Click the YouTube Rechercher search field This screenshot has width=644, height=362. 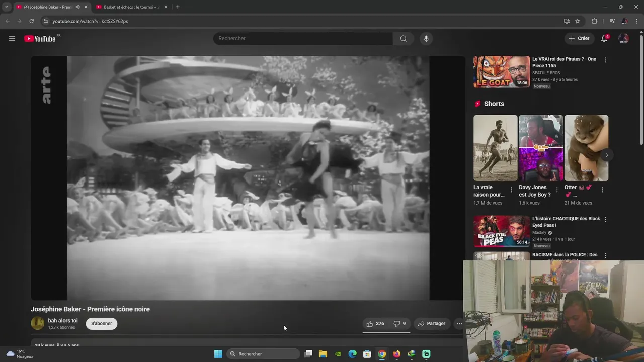click(x=303, y=39)
